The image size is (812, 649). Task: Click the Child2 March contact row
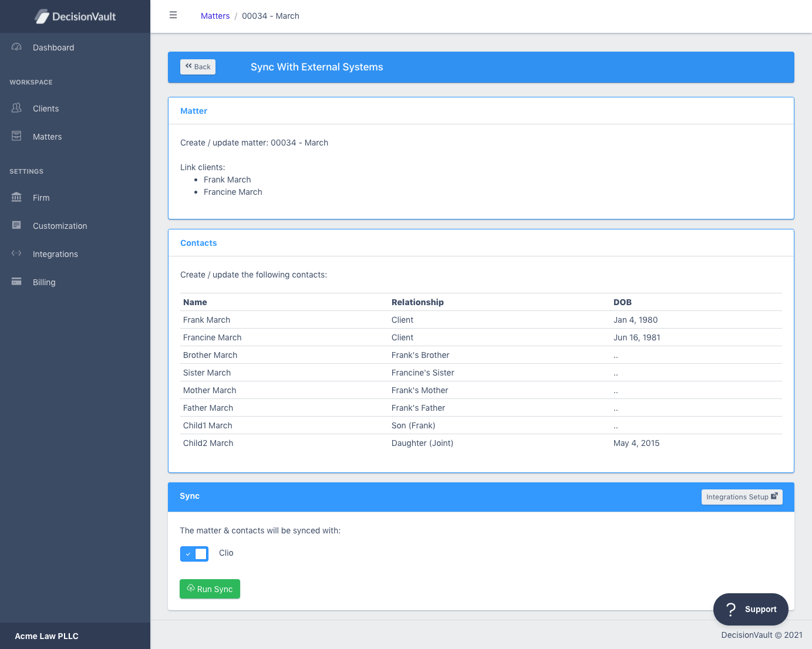(x=481, y=443)
